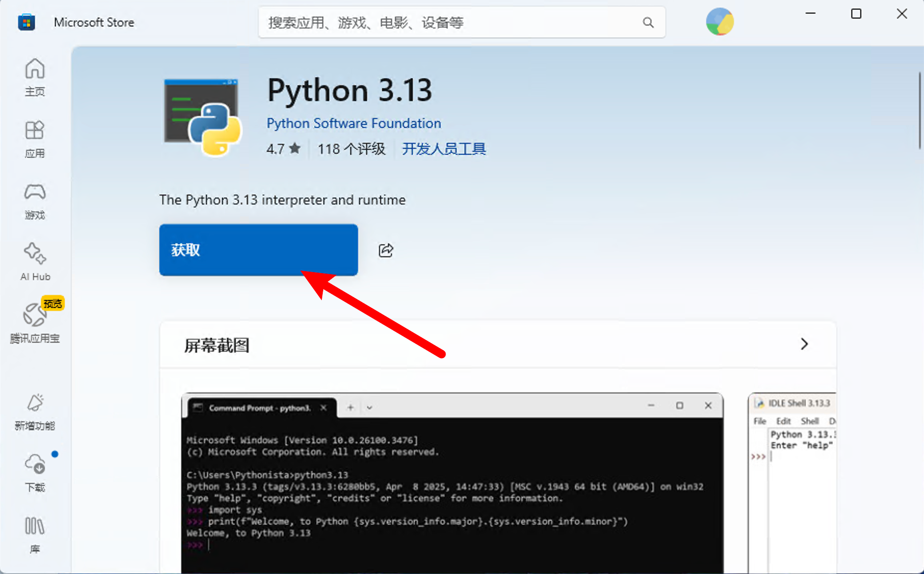Viewport: 924px width, 574px height.
Task: Open the Home (主页) section in sidebar
Action: click(x=35, y=77)
